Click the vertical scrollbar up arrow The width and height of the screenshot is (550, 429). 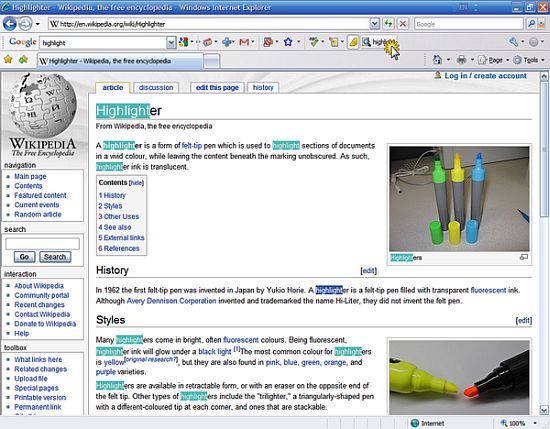click(544, 76)
